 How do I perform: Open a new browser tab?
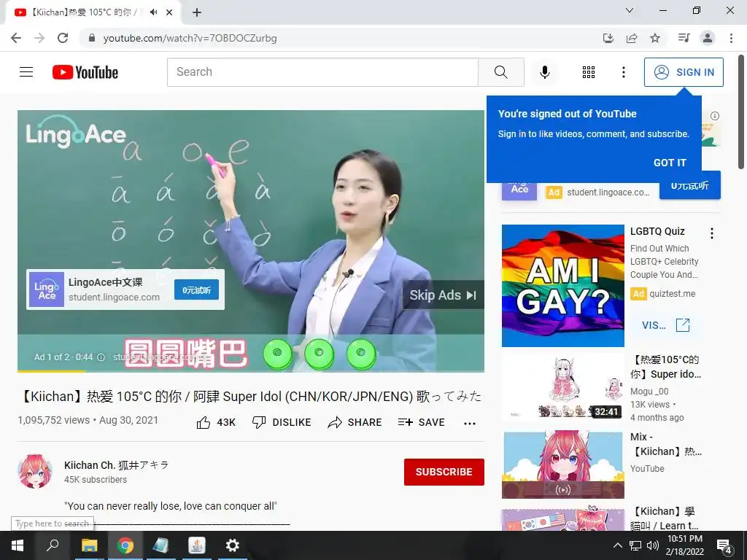click(x=197, y=12)
